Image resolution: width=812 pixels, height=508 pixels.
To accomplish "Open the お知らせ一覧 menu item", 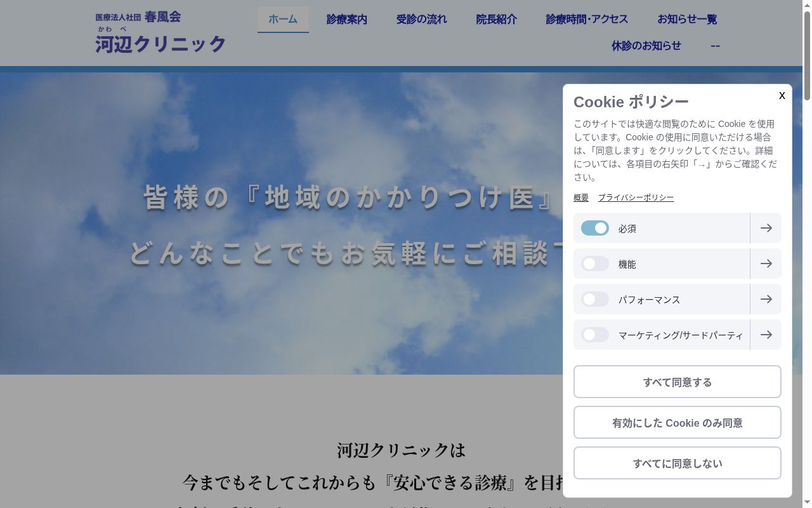I will 687,19.
